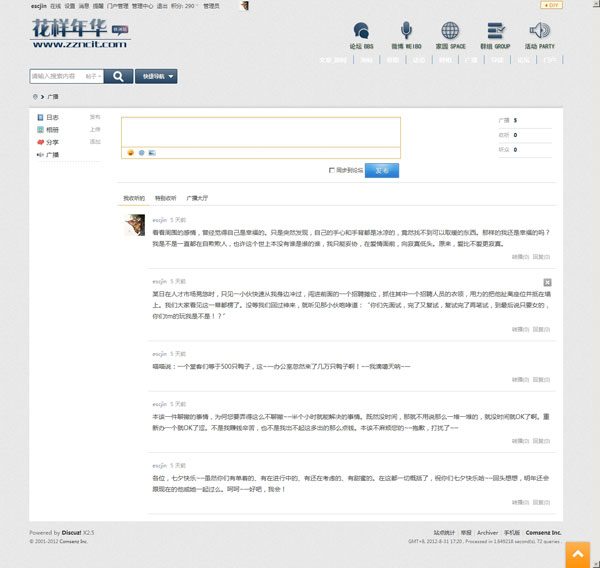This screenshot has width=600, height=568.
Task: Switch to the 广播大厅 tab
Action: click(x=198, y=198)
